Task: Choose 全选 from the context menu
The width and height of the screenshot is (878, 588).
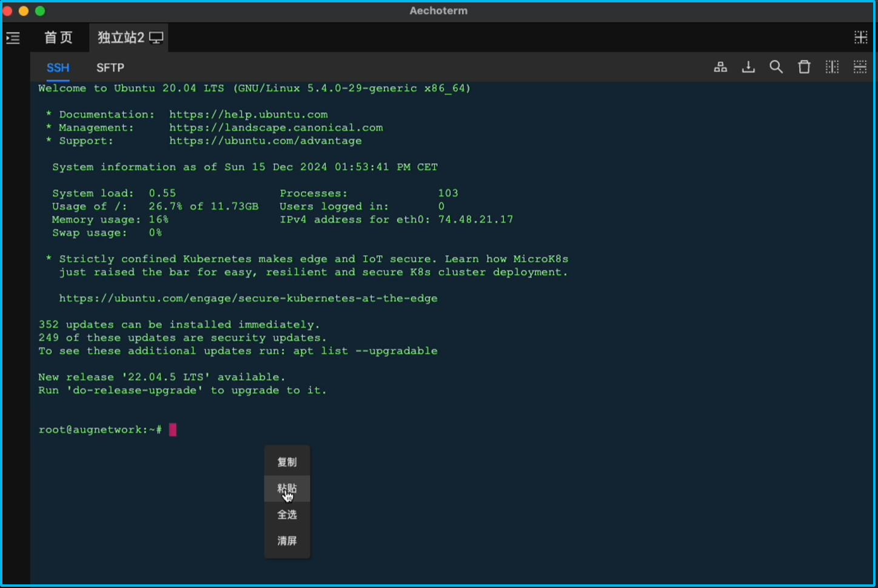Action: coord(287,515)
